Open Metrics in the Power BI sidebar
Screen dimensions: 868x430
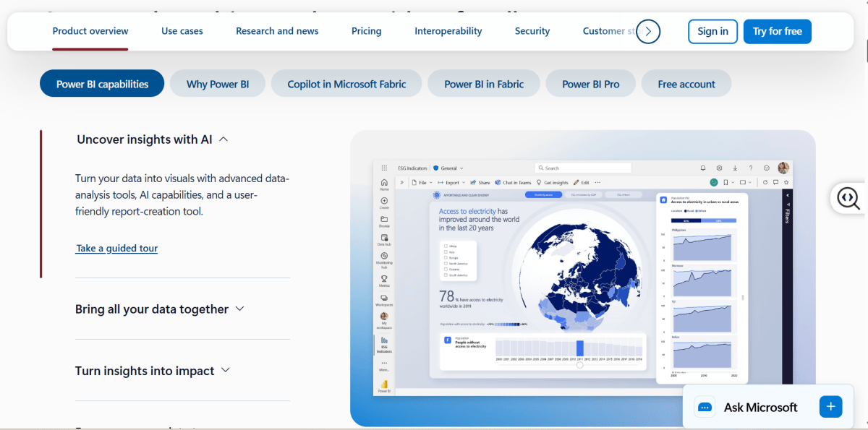point(384,281)
